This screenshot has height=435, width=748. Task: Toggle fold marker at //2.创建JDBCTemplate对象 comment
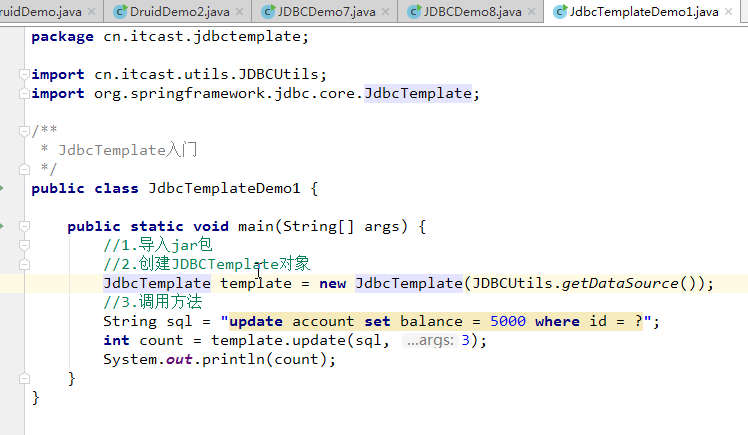coord(24,264)
